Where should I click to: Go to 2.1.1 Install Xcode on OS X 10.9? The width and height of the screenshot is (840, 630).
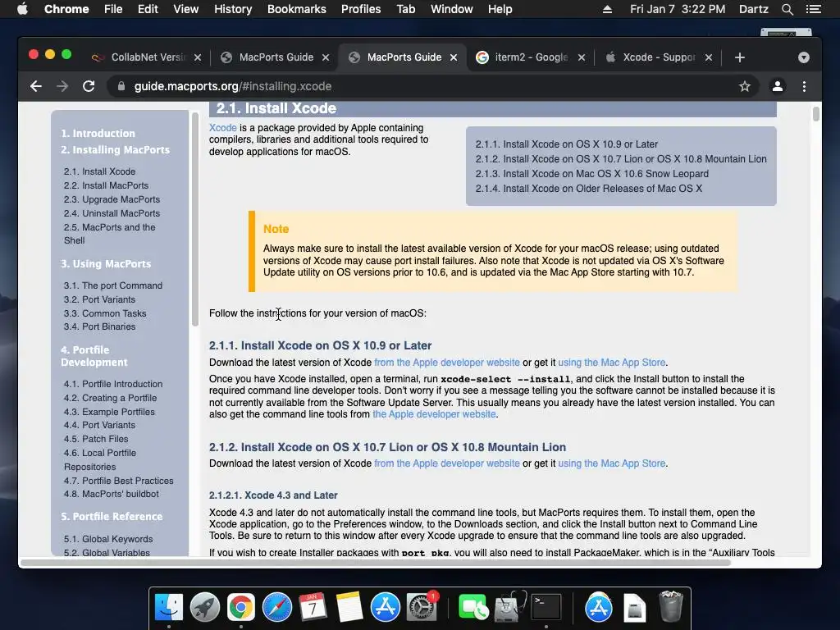pos(566,144)
